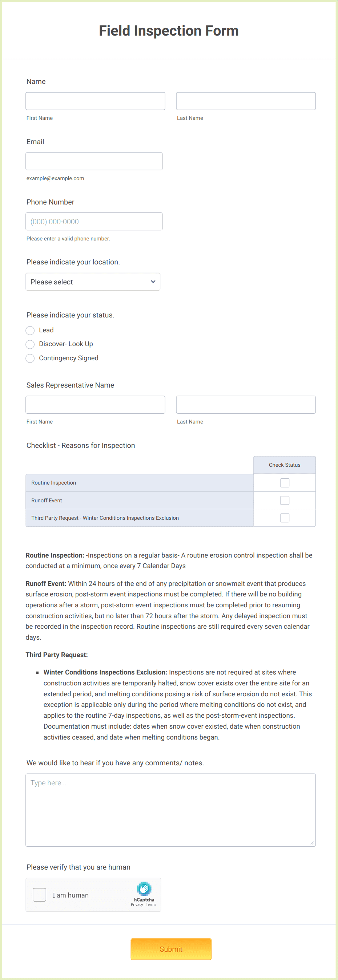
Task: Select the Lead status radio button
Action: point(30,330)
